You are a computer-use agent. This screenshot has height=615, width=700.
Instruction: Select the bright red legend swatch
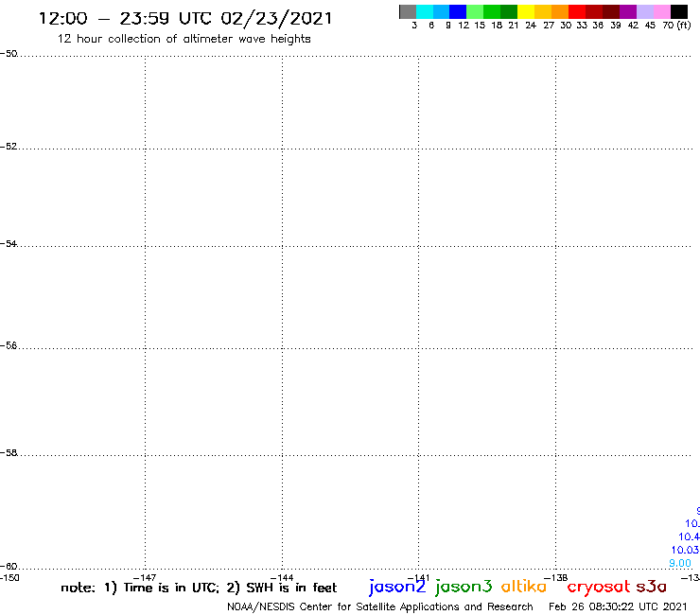tap(577, 11)
